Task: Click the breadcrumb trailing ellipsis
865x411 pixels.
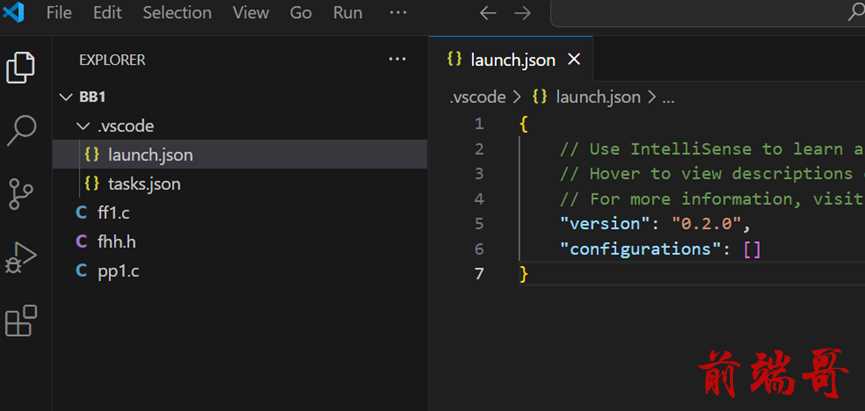Action: pos(668,98)
